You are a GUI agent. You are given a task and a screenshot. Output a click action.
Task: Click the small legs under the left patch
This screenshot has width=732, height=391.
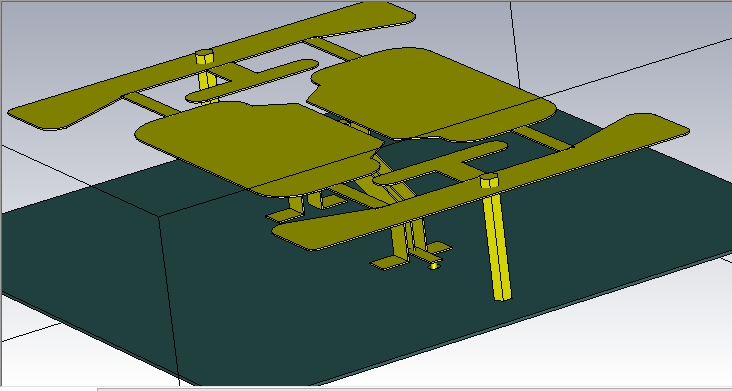(x=306, y=202)
